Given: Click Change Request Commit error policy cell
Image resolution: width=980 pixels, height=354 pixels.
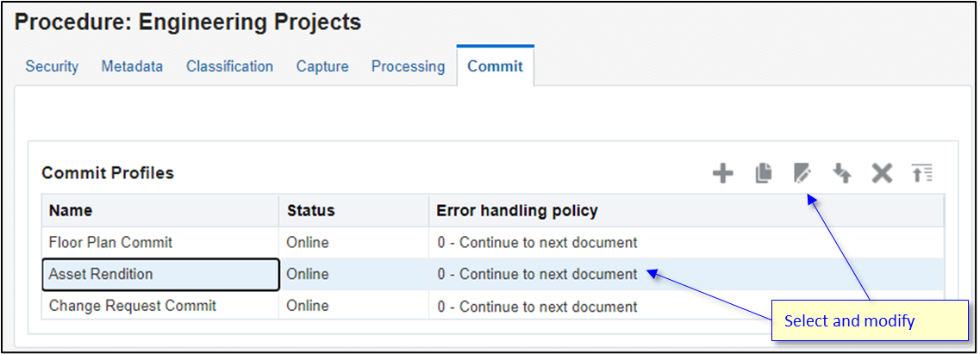Looking at the screenshot, I should click(537, 307).
